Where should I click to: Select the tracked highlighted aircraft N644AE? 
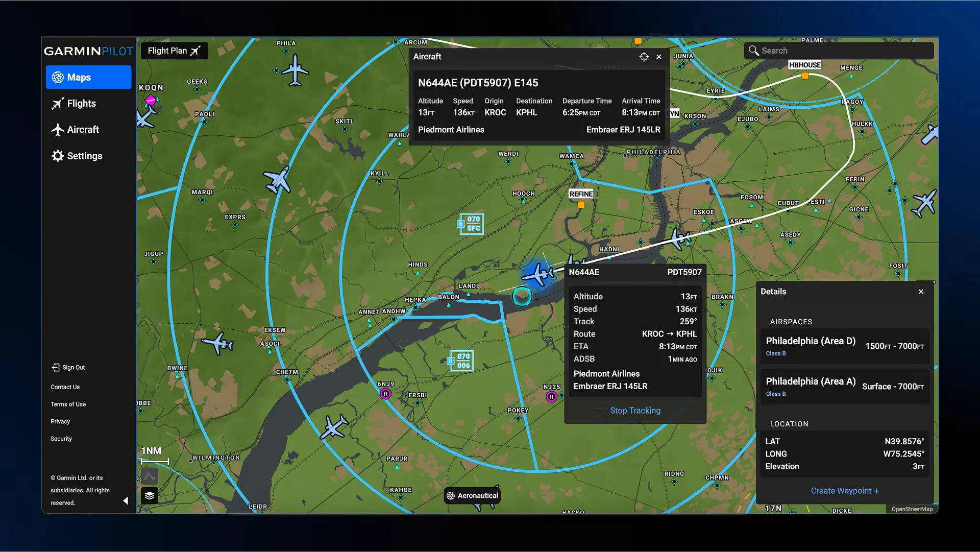point(538,274)
